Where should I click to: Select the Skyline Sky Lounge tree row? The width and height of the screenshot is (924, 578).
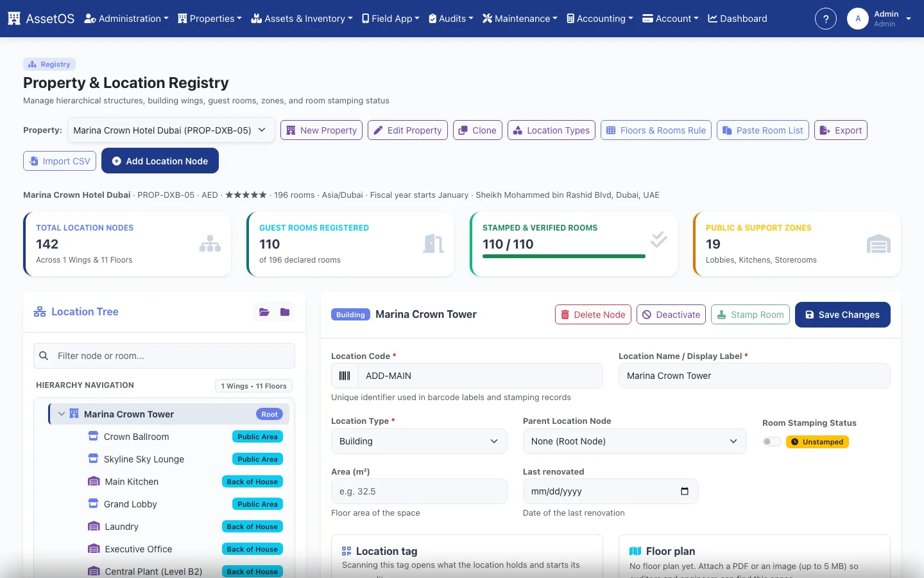(x=169, y=459)
